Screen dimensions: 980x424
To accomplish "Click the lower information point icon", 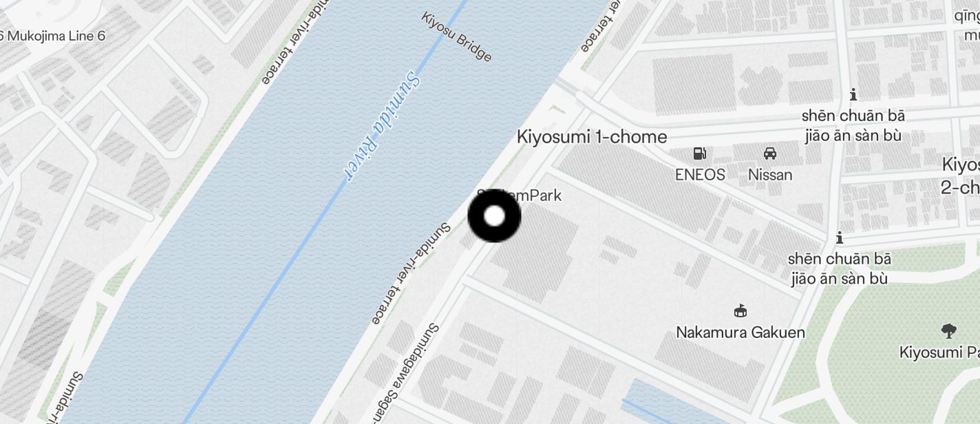I will [839, 238].
